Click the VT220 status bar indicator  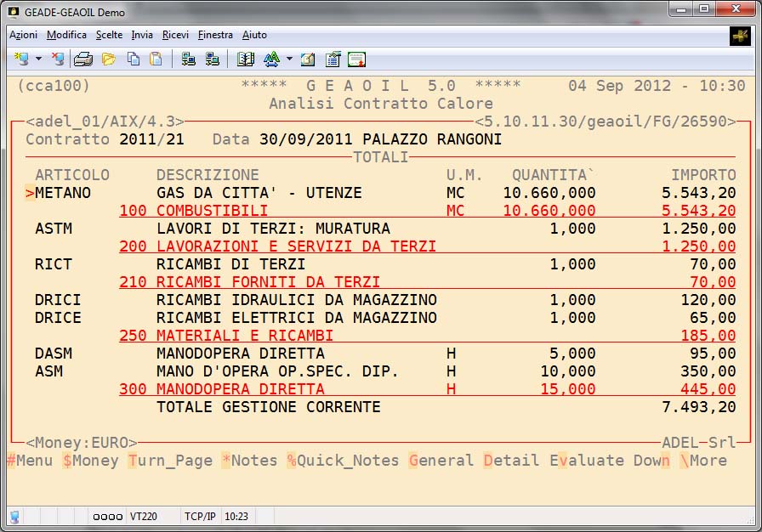pyautogui.click(x=143, y=516)
